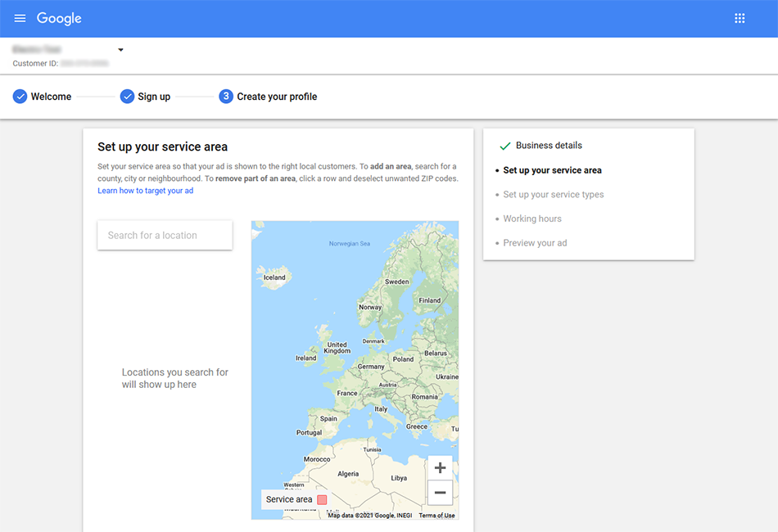Image resolution: width=778 pixels, height=532 pixels.
Task: Go to the Welcome step
Action: pos(51,97)
